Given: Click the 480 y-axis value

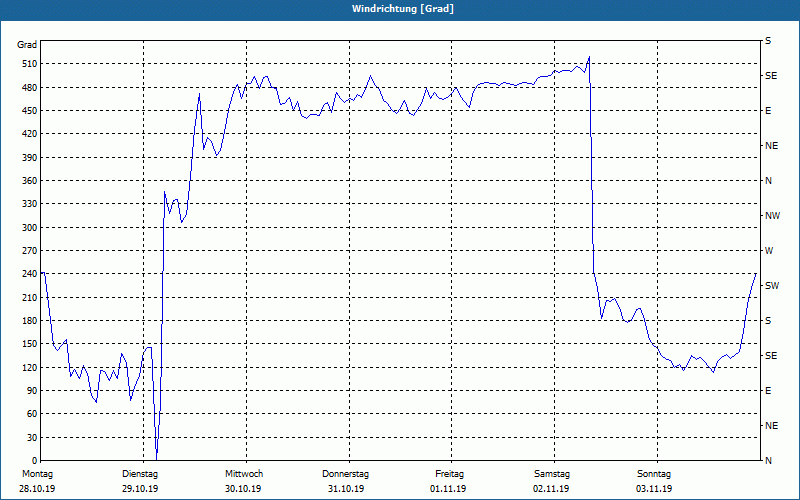Looking at the screenshot, I should 30,88.
